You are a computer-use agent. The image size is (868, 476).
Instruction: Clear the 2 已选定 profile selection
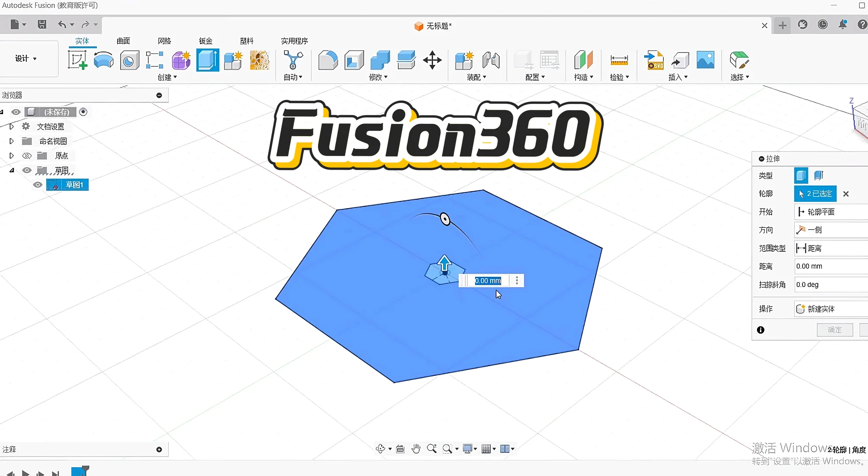pyautogui.click(x=846, y=194)
